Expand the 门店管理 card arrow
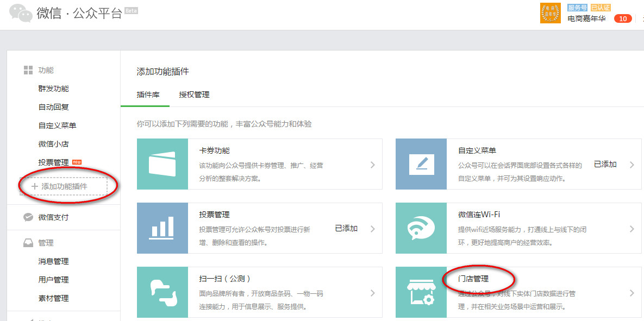644x321 pixels. tap(632, 293)
